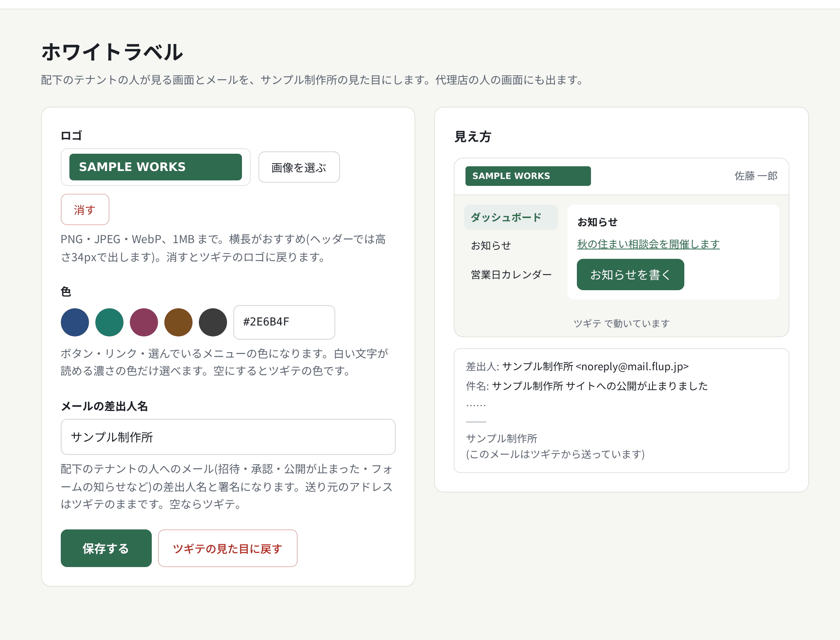Click the 件名 line in email preview
Screen dimensions: 840x640
587,386
